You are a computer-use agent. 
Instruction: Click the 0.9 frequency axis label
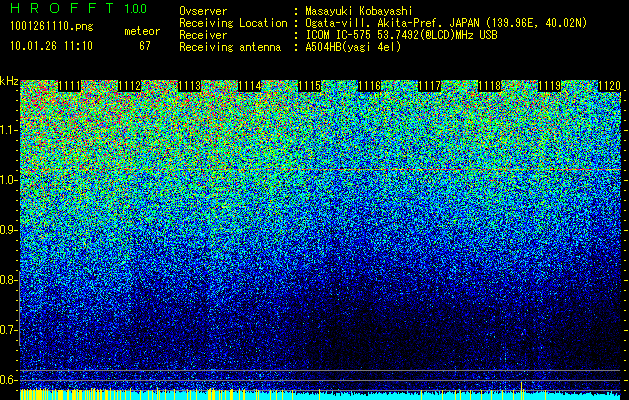pos(9,230)
